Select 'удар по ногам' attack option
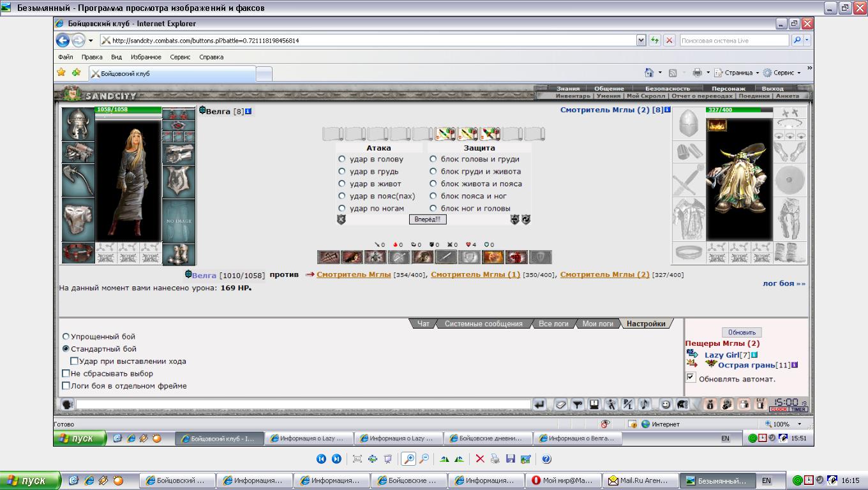The height and width of the screenshot is (490, 868). tap(342, 209)
